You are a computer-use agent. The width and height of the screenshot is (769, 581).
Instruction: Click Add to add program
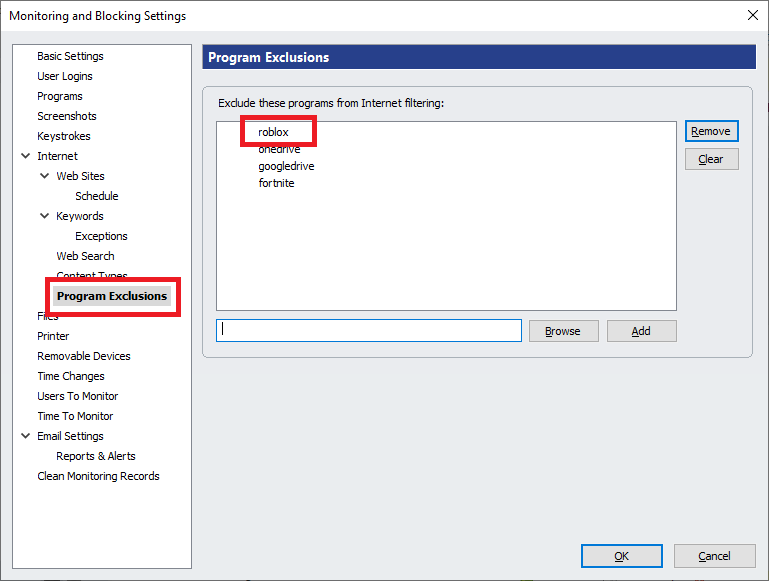click(641, 331)
